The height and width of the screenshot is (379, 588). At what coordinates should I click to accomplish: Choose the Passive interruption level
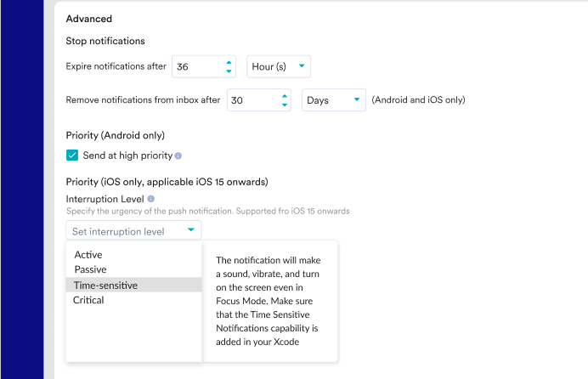click(x=90, y=269)
